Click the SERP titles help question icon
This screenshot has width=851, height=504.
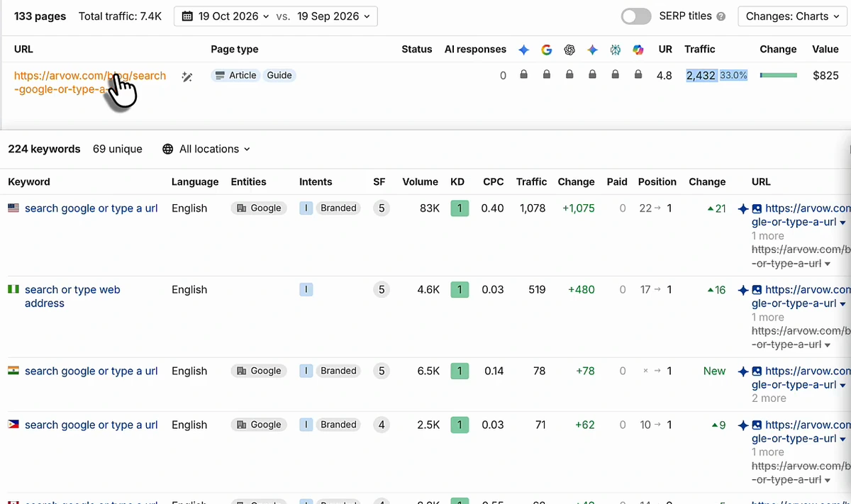(721, 16)
